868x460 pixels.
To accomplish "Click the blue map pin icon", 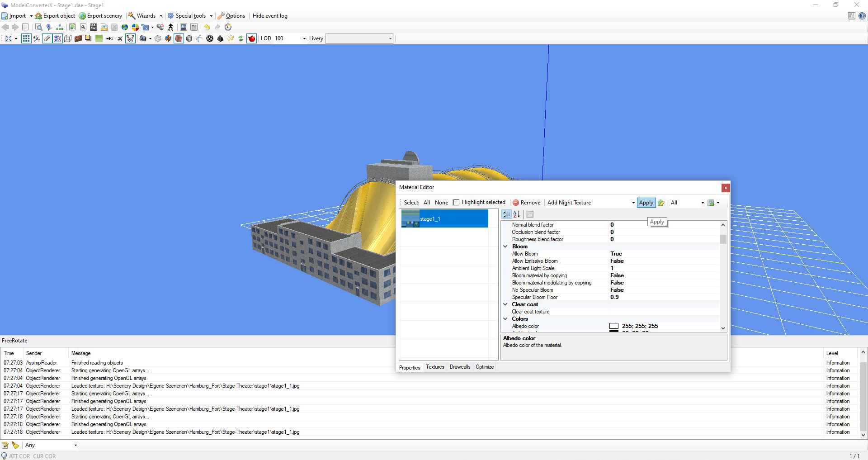I will (x=49, y=27).
